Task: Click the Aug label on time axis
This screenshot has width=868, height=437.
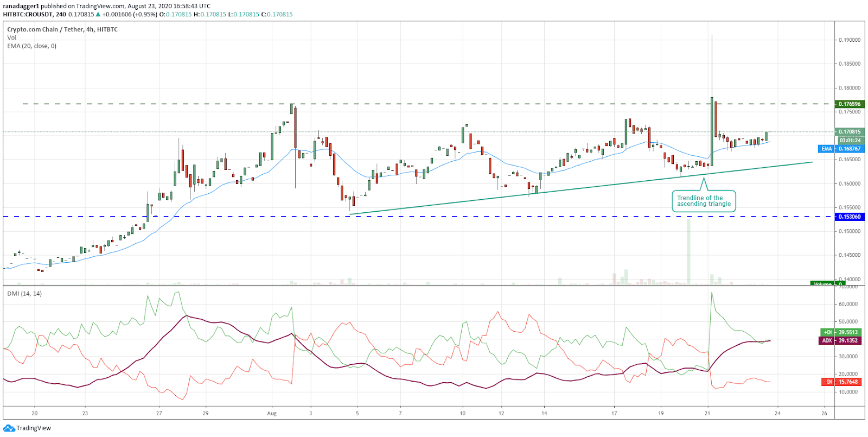Action: 272,414
